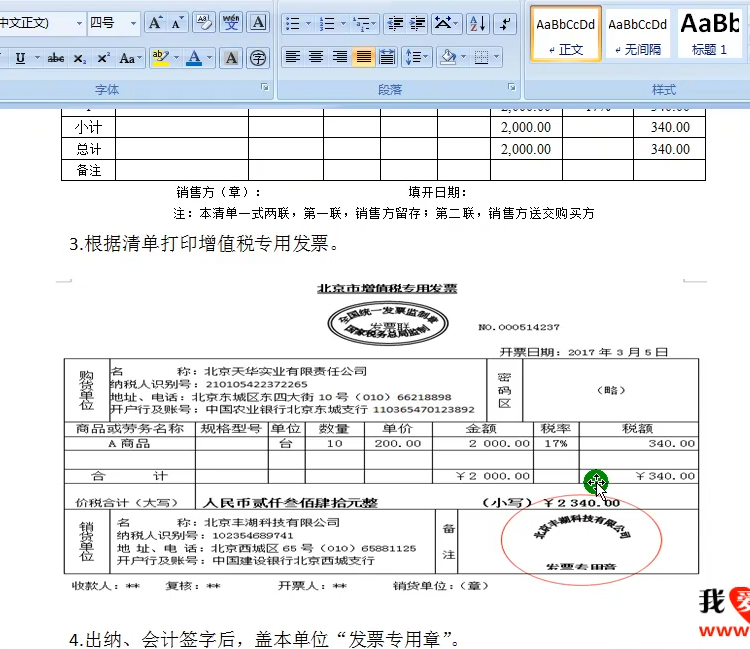Click the line 4.出纳、会计签字后 text
750x649 pixels.
point(264,639)
